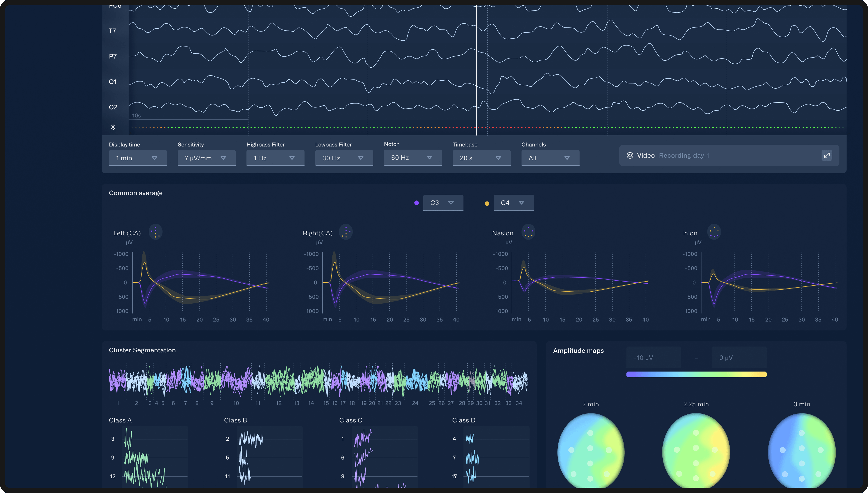This screenshot has height=493, width=868.
Task: Click the yellow C4 legend dot
Action: click(x=487, y=203)
